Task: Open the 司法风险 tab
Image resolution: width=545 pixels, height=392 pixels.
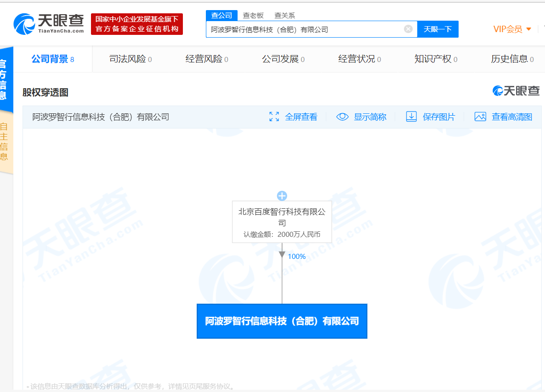Action: [x=131, y=59]
